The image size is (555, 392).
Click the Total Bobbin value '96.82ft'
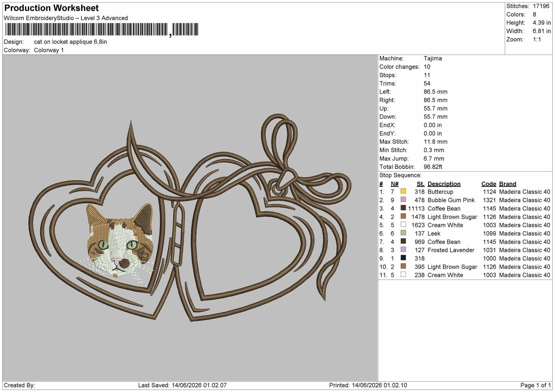pyautogui.click(x=433, y=167)
